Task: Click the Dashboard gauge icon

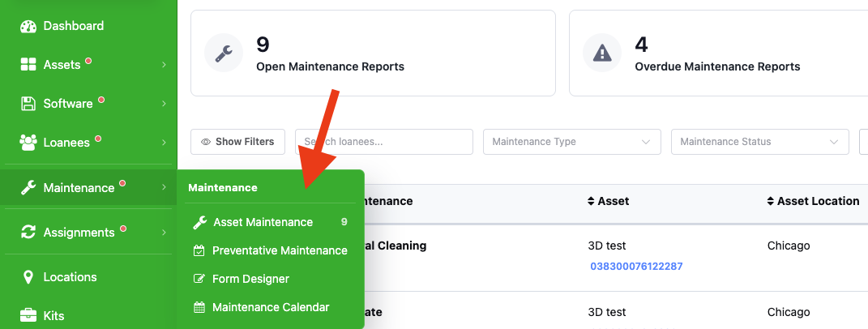Action: [x=28, y=26]
